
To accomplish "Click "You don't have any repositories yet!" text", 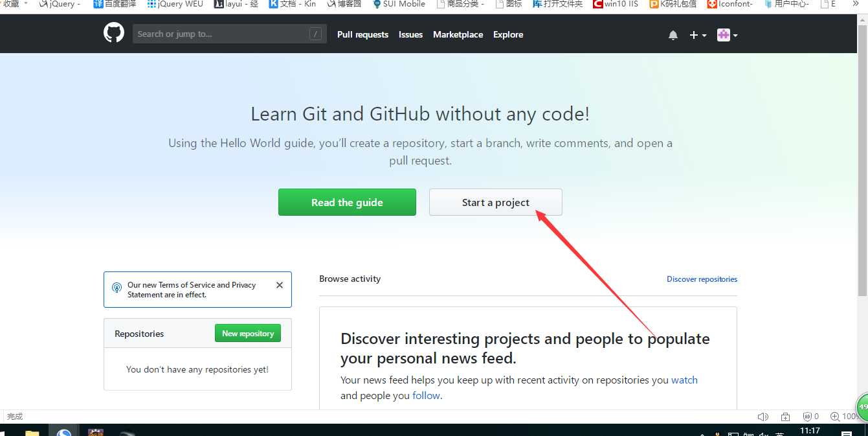I will click(x=197, y=369).
